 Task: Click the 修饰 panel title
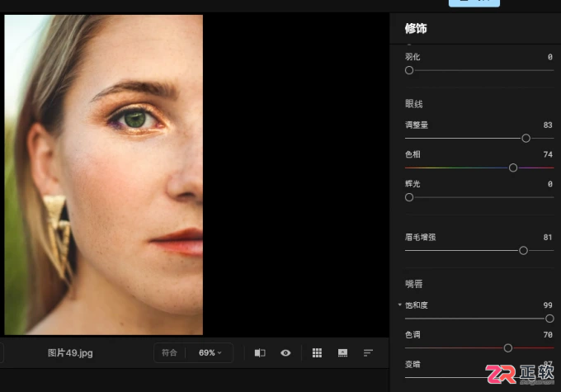tap(416, 28)
